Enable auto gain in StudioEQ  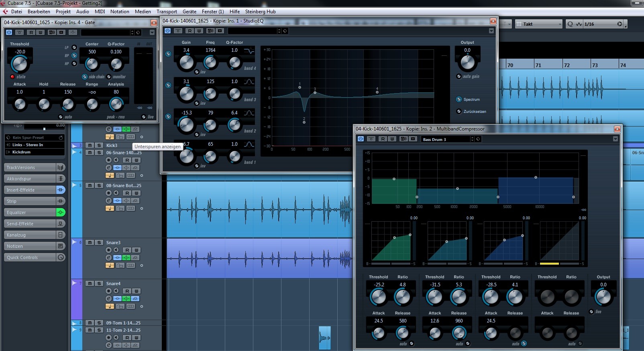click(459, 76)
